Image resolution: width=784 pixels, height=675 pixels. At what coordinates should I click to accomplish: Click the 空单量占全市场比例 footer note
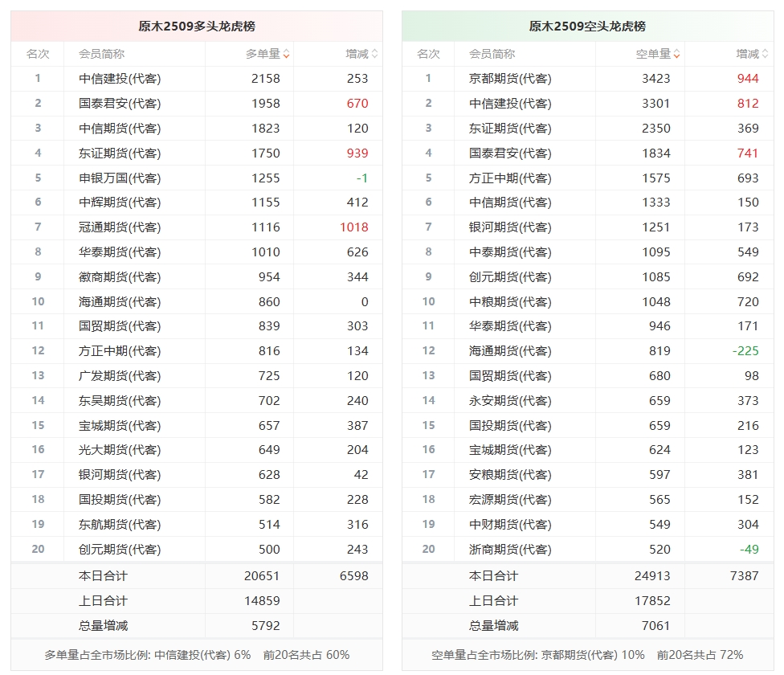[587, 655]
